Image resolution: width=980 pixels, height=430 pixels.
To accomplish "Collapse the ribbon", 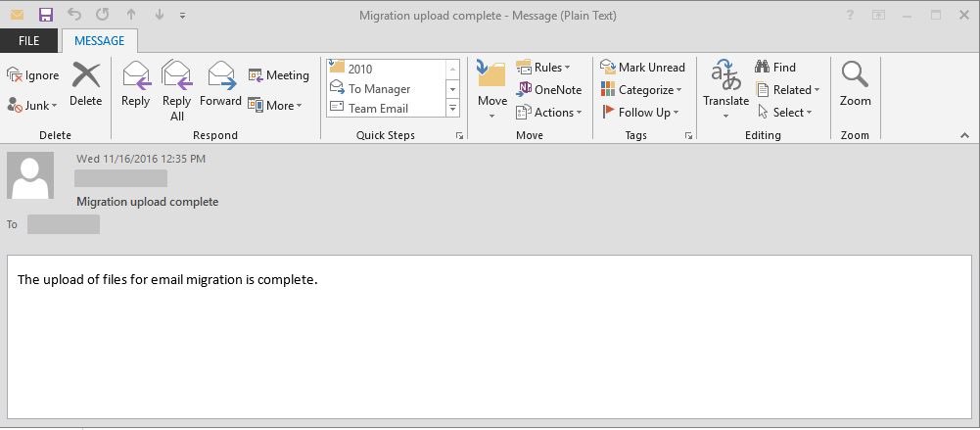I will tap(964, 135).
